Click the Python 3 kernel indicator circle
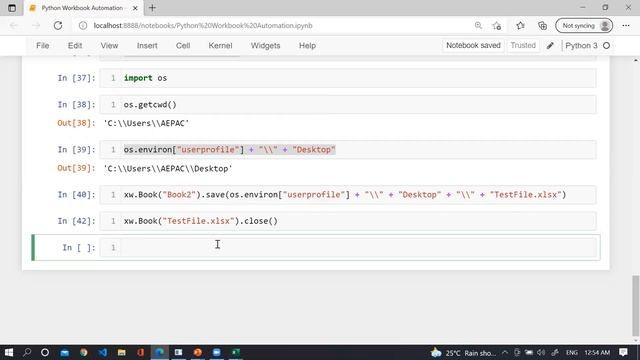Viewport: 640px width, 360px height. 606,46
